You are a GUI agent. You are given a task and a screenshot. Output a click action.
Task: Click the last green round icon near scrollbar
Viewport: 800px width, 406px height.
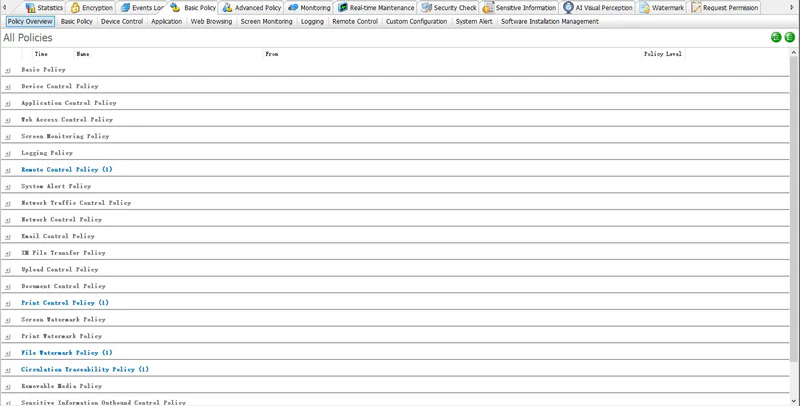coord(789,37)
